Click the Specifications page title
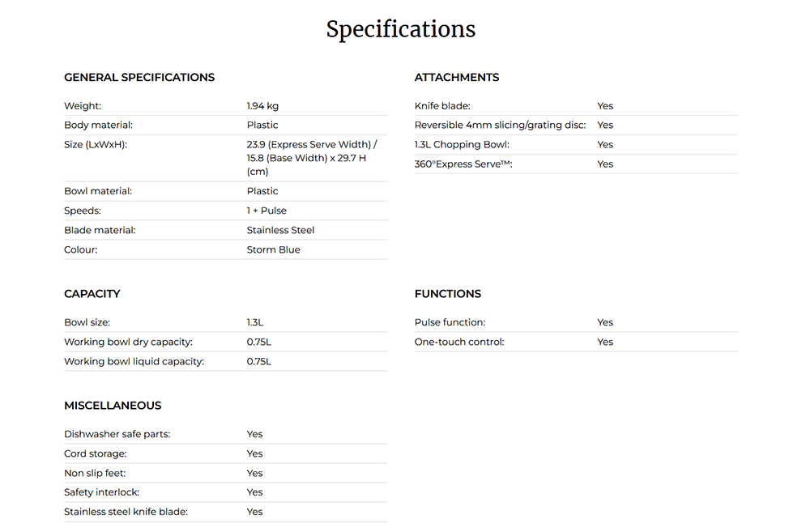 401,30
